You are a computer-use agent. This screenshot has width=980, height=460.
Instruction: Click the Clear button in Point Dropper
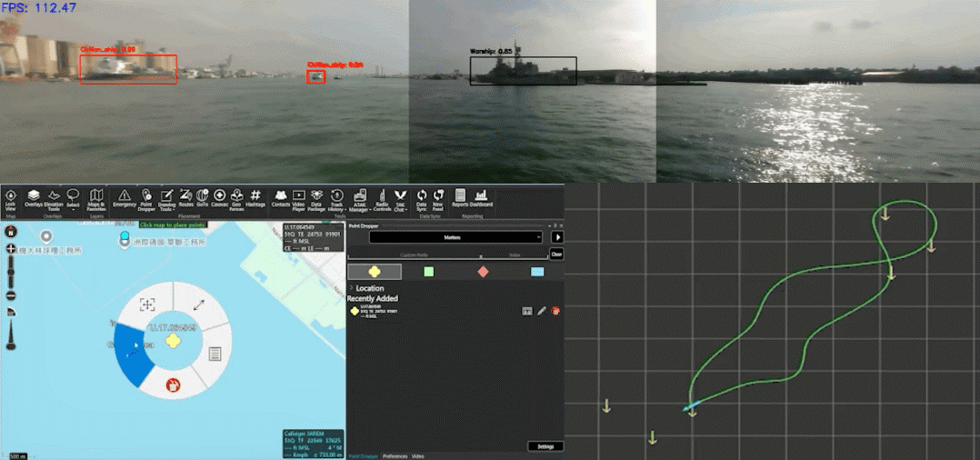point(556,255)
